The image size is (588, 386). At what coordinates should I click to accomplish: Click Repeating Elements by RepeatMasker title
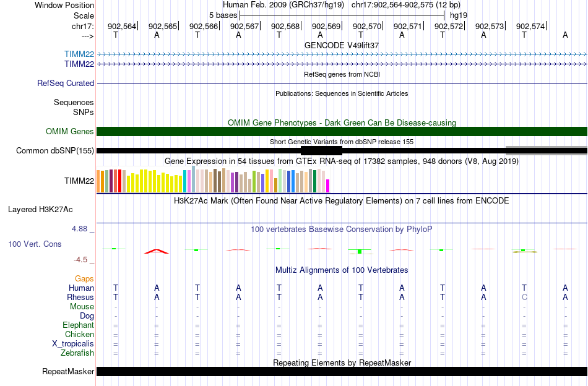342,362
